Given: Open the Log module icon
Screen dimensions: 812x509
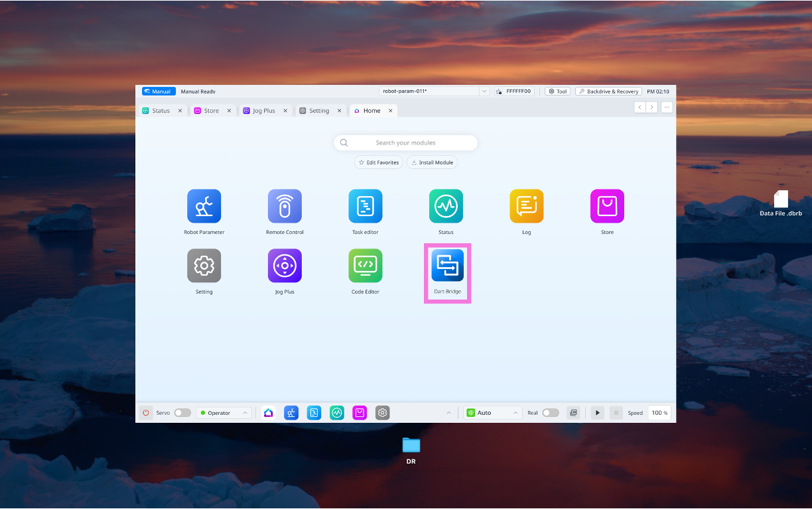Looking at the screenshot, I should pos(526,206).
